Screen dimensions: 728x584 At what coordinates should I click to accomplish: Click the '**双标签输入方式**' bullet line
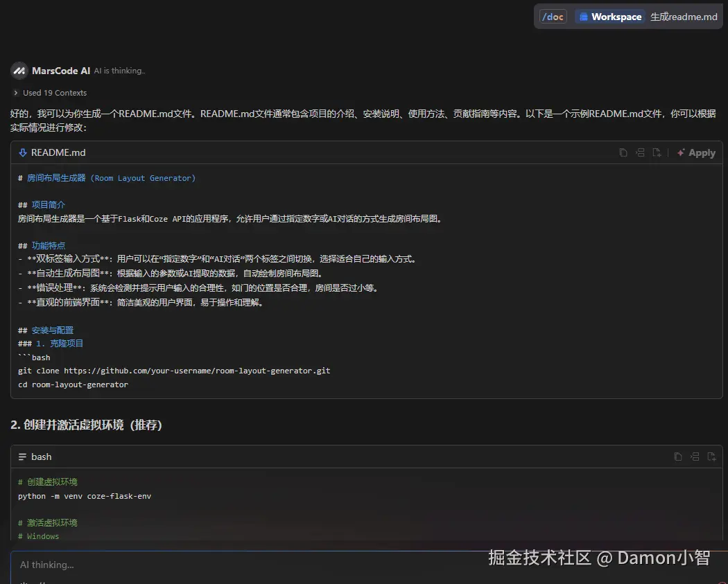click(217, 259)
